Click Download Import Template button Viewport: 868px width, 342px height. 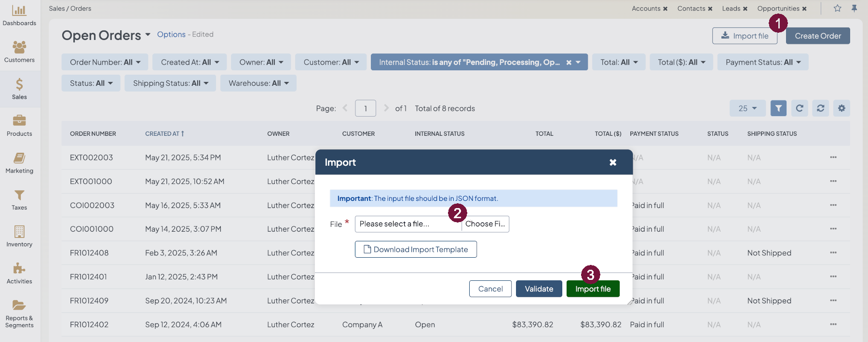click(x=416, y=250)
